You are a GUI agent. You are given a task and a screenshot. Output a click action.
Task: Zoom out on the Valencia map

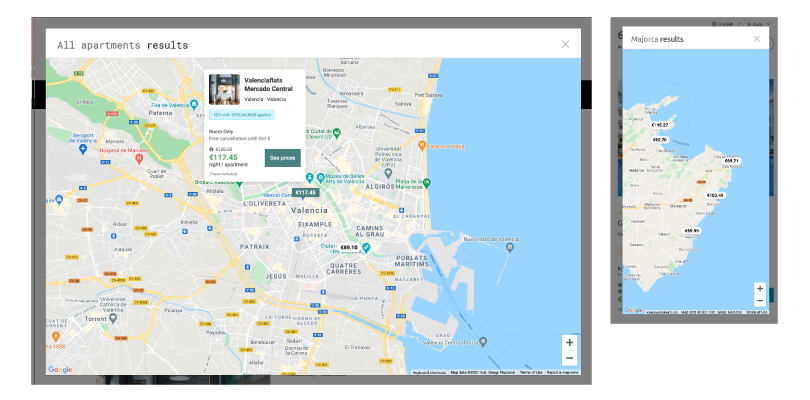coord(569,358)
